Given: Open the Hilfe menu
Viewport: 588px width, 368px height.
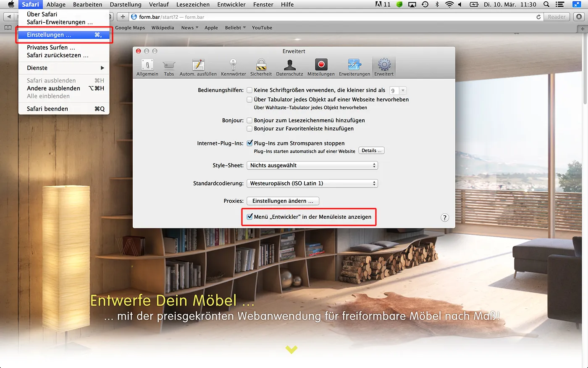Looking at the screenshot, I should pyautogui.click(x=287, y=4).
